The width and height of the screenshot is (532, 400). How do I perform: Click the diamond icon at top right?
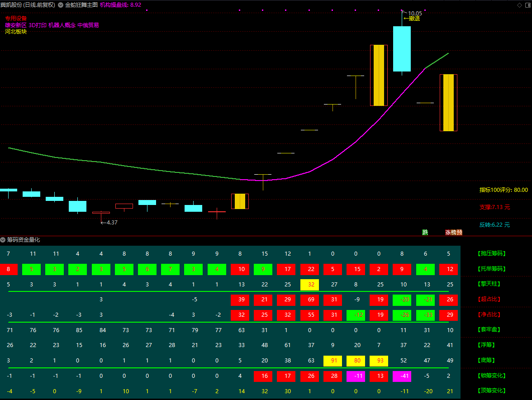coord(519,5)
